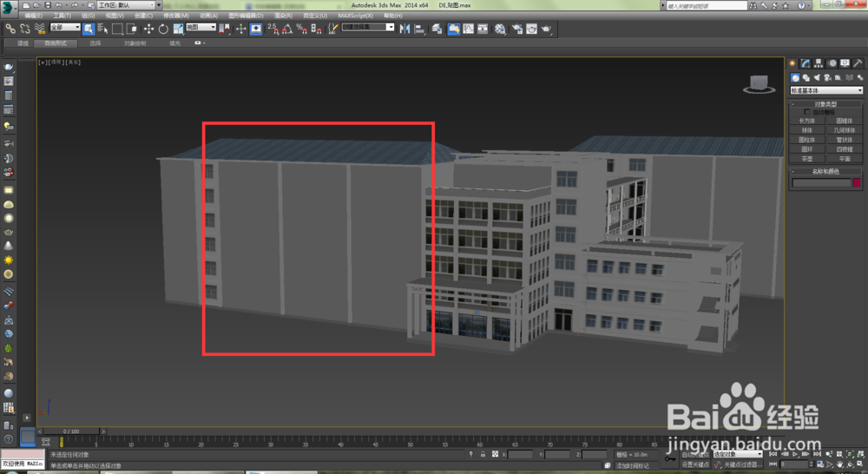Enable the 自动栅格 checkbox

pyautogui.click(x=807, y=112)
